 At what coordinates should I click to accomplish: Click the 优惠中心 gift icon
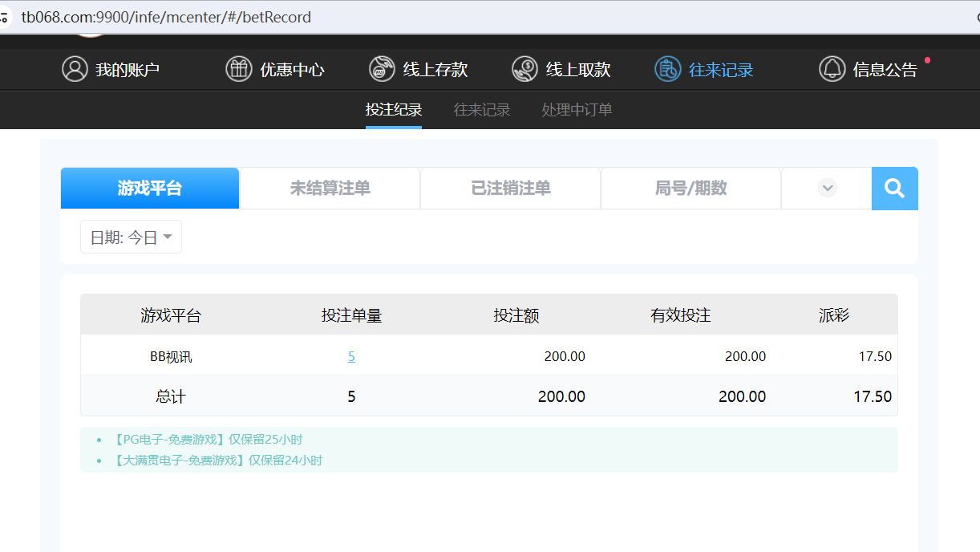[238, 69]
